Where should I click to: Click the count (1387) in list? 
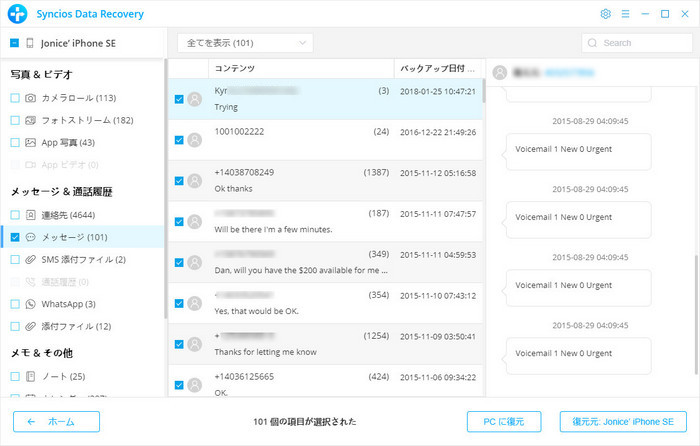[376, 172]
